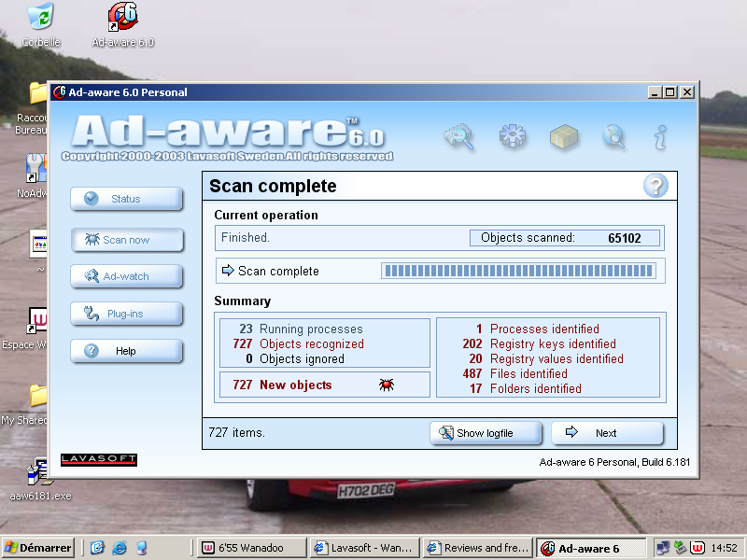The width and height of the screenshot is (747, 560).
Task: Click the question mark help icon
Action: tap(655, 186)
